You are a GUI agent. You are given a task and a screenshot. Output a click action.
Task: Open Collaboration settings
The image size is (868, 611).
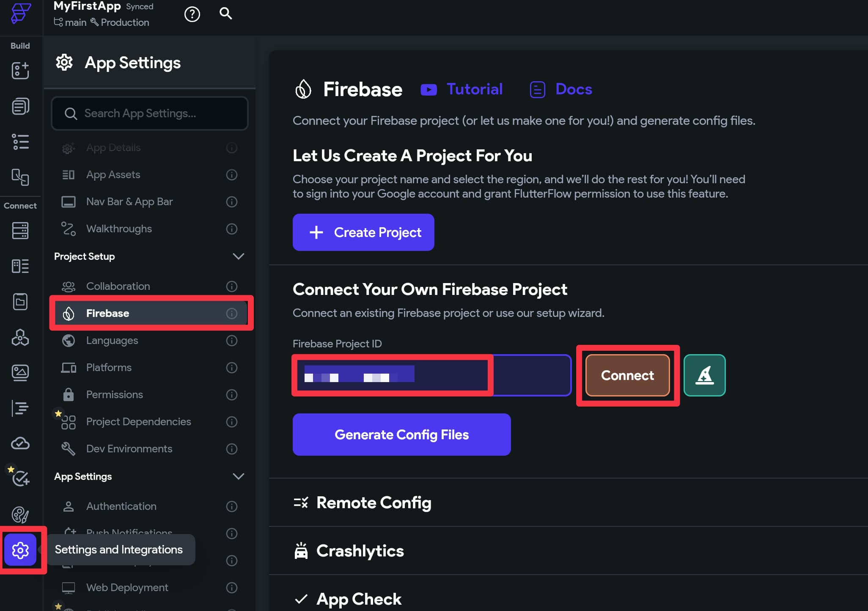(149, 286)
